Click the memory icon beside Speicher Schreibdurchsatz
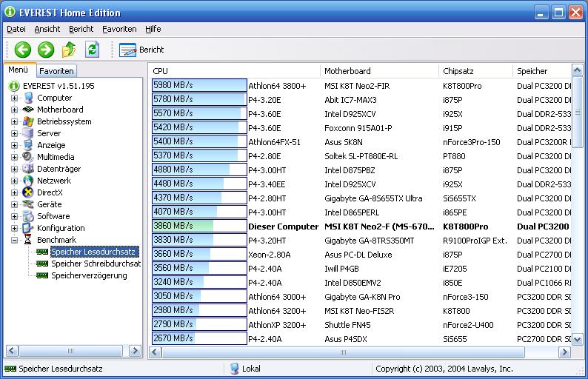Screen dimensions: 588x379 click(x=42, y=264)
